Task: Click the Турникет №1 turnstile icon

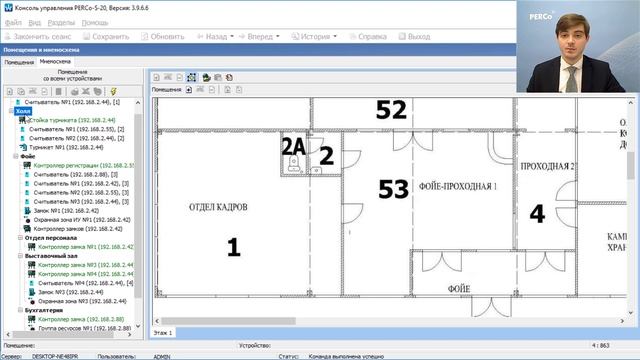Action: [23, 147]
